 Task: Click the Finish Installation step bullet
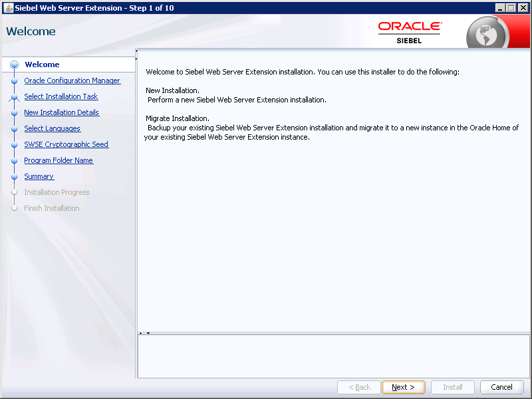pyautogui.click(x=14, y=208)
